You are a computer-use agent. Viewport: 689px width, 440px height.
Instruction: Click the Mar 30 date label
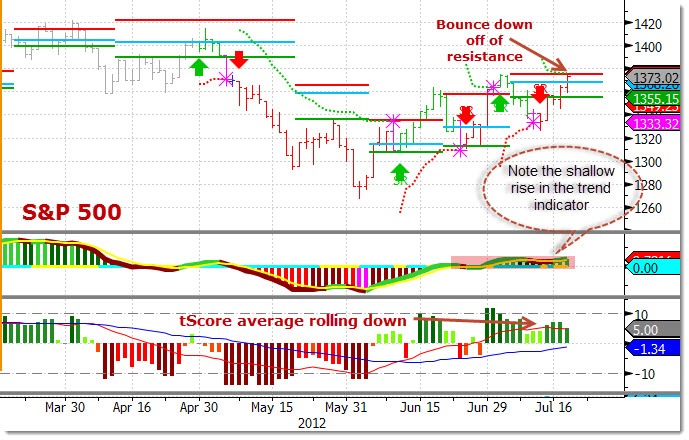coord(65,407)
